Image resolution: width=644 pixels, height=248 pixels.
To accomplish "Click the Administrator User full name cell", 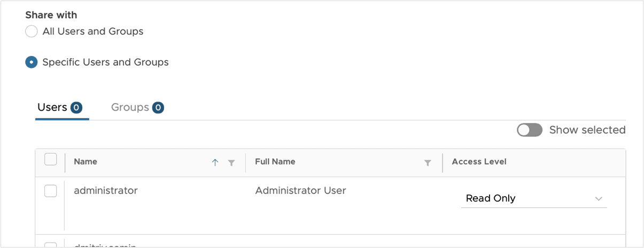I will tap(301, 190).
